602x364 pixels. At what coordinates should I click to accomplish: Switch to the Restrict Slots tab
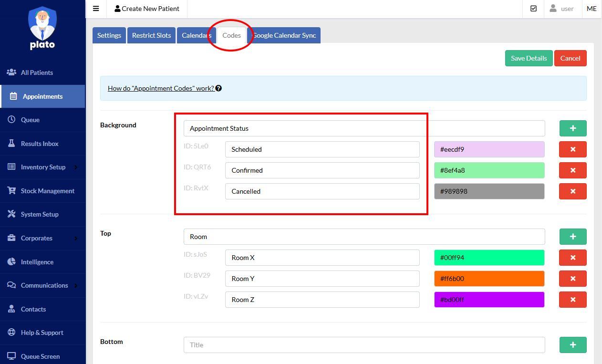[151, 35]
